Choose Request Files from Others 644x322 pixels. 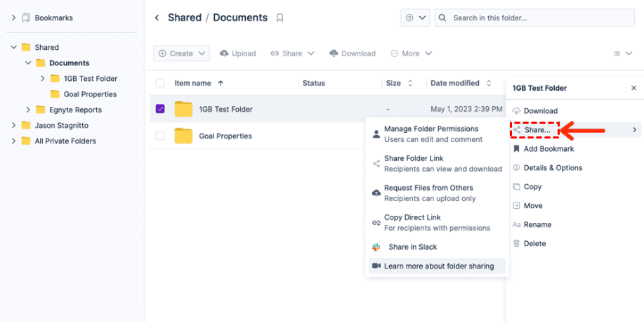[428, 193]
